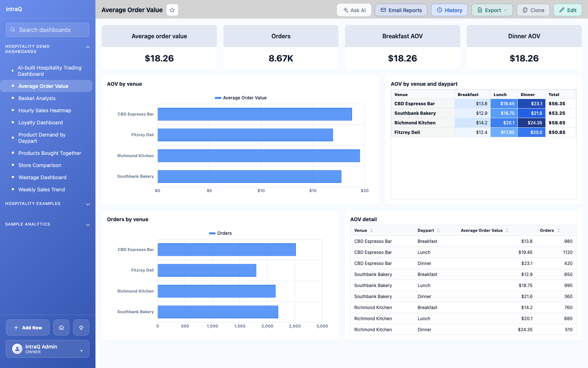Sort AOV detail by Orders

[559, 230]
